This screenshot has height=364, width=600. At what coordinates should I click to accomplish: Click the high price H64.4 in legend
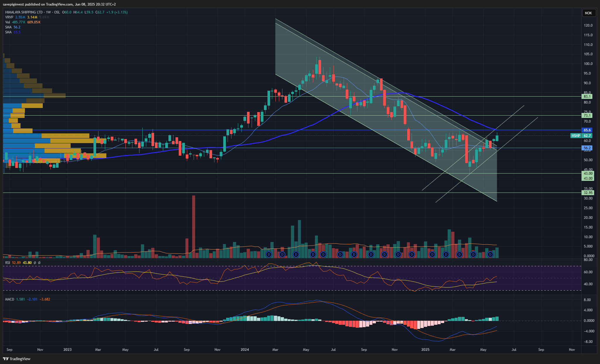pos(78,12)
